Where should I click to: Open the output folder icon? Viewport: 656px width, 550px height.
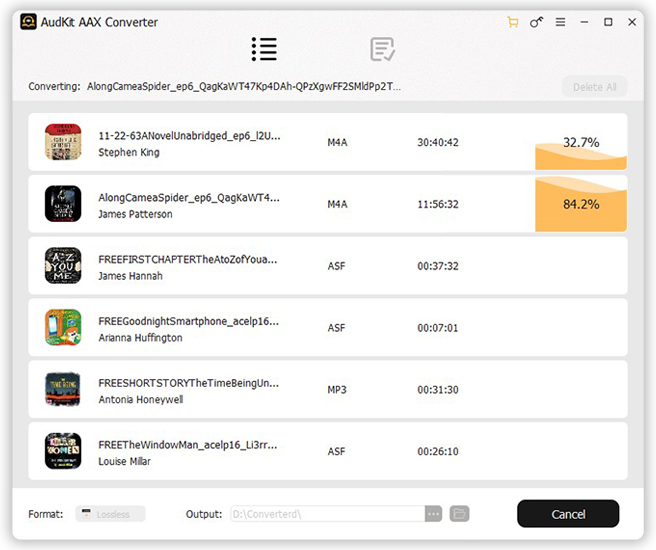click(x=459, y=514)
